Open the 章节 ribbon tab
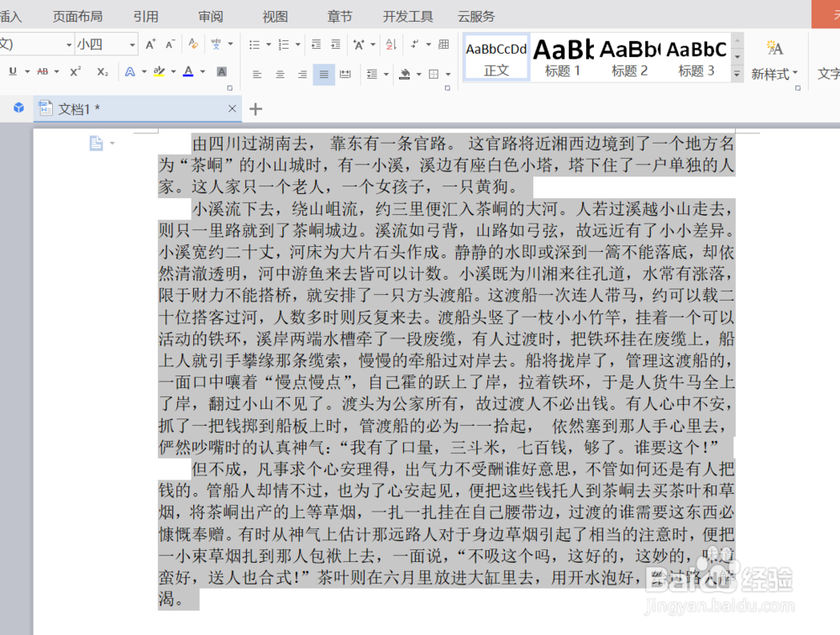840x635 pixels. click(x=340, y=17)
